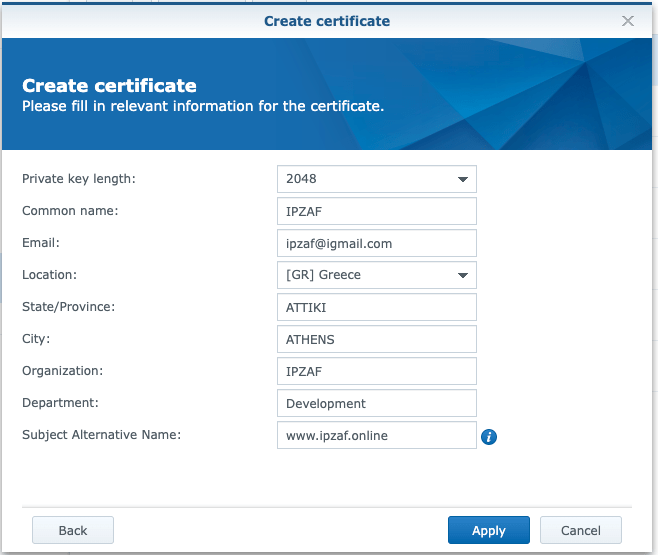Click the Subject Alternative Name field
Viewport: 658px width, 555px height.
pyautogui.click(x=377, y=435)
